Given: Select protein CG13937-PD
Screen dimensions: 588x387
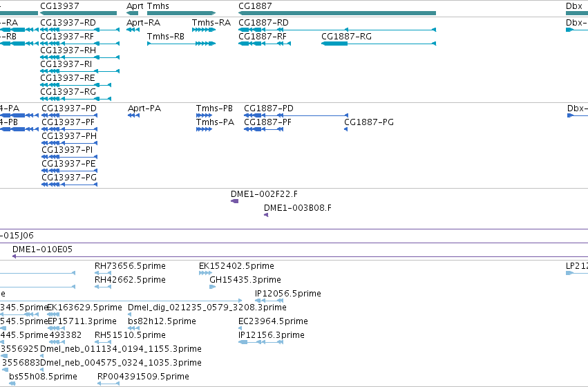Looking at the screenshot, I should pyautogui.click(x=69, y=115).
